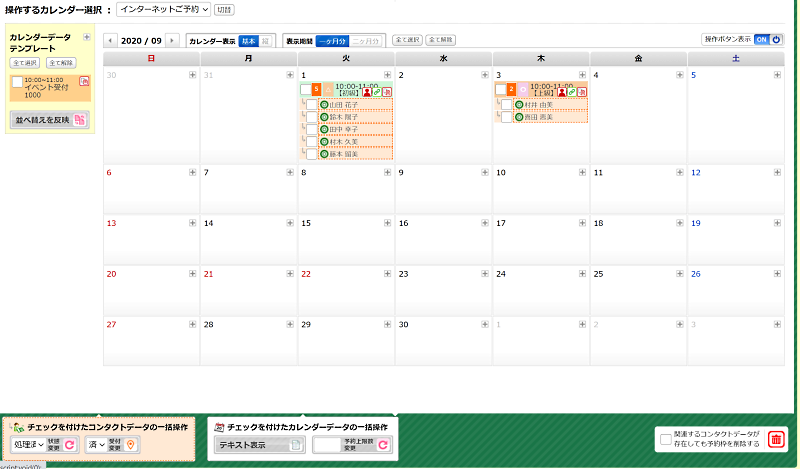Click the plus icon on September 15
800x469 pixels.
click(x=388, y=223)
